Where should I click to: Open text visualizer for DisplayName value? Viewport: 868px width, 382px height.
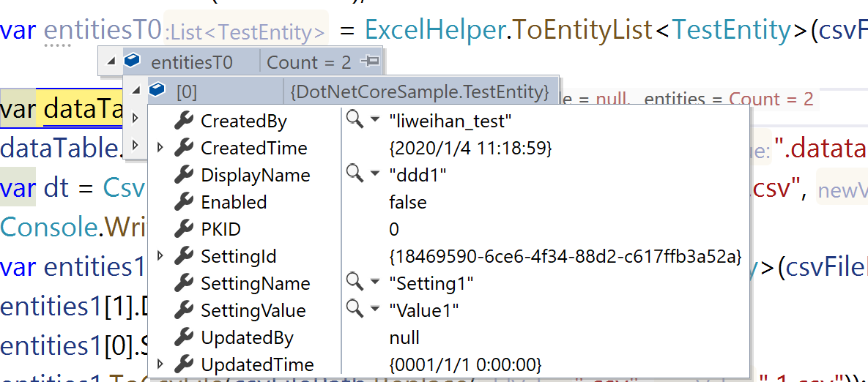[355, 174]
